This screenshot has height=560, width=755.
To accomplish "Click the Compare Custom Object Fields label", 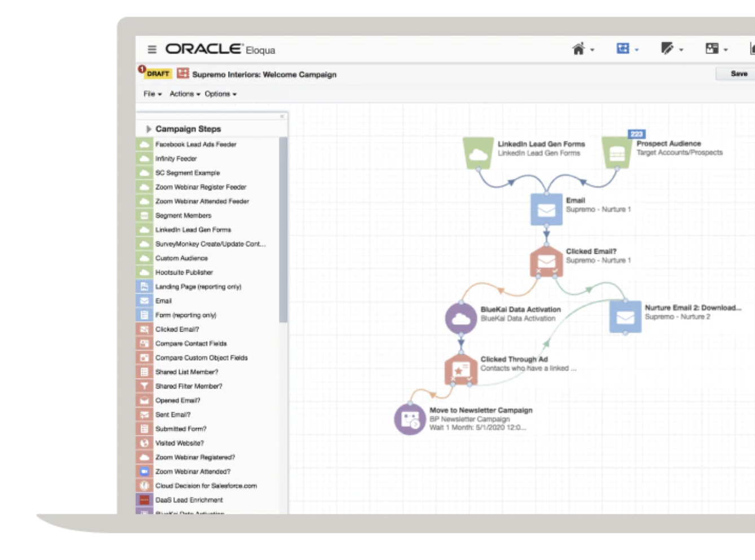I will coord(201,358).
